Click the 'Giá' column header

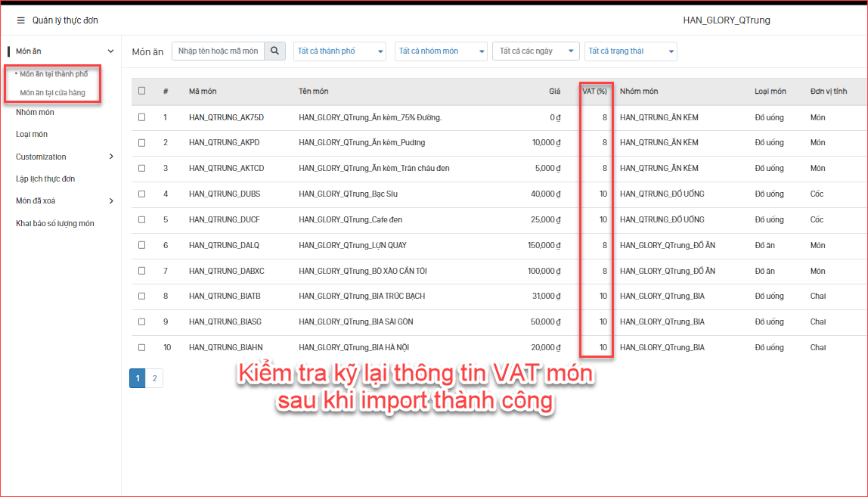coord(554,92)
